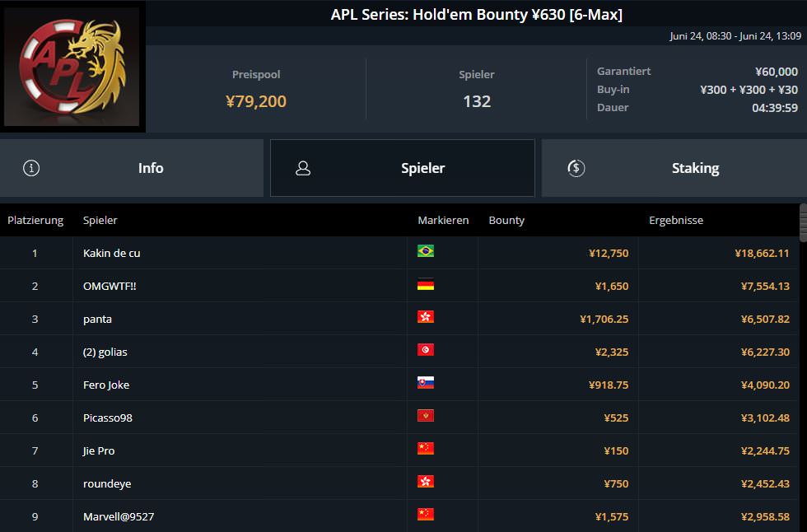Click the Ergebnisse column header
807x532 pixels.
[x=676, y=220]
